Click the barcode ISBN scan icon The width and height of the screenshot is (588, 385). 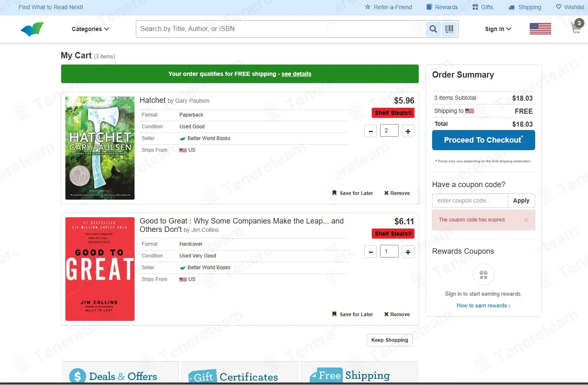[x=449, y=29]
